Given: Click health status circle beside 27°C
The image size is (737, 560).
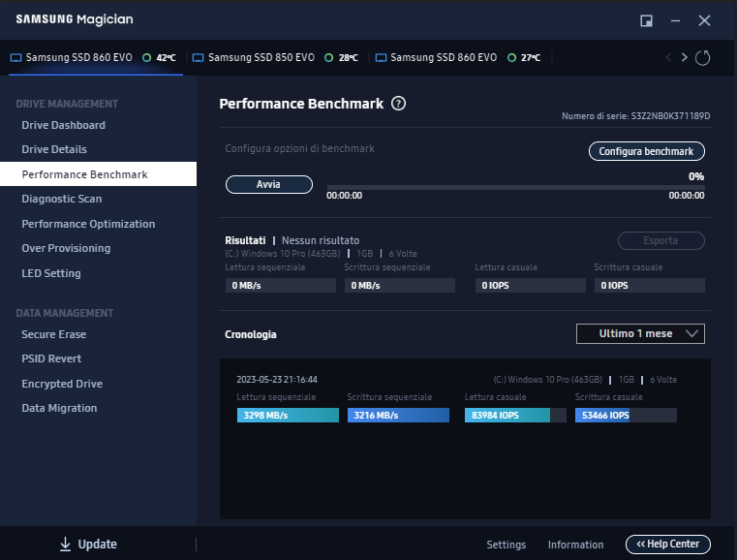Looking at the screenshot, I should pos(511,58).
